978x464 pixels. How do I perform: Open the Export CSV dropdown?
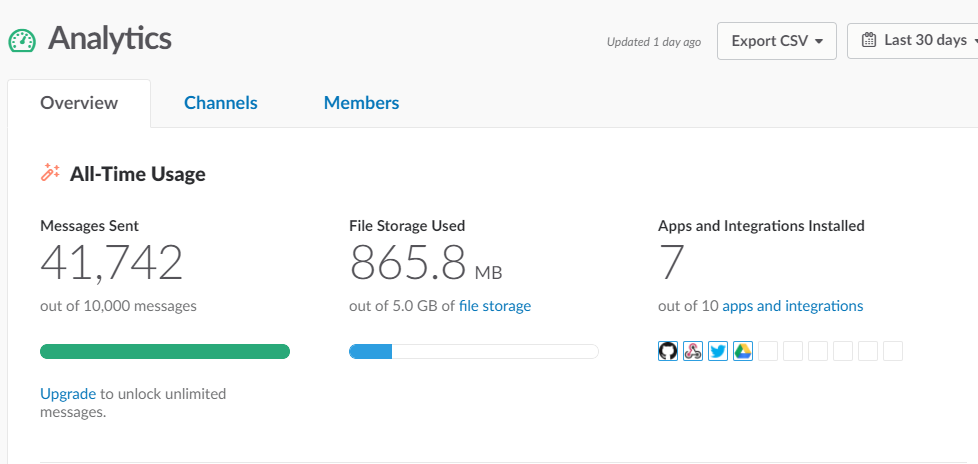coord(776,41)
